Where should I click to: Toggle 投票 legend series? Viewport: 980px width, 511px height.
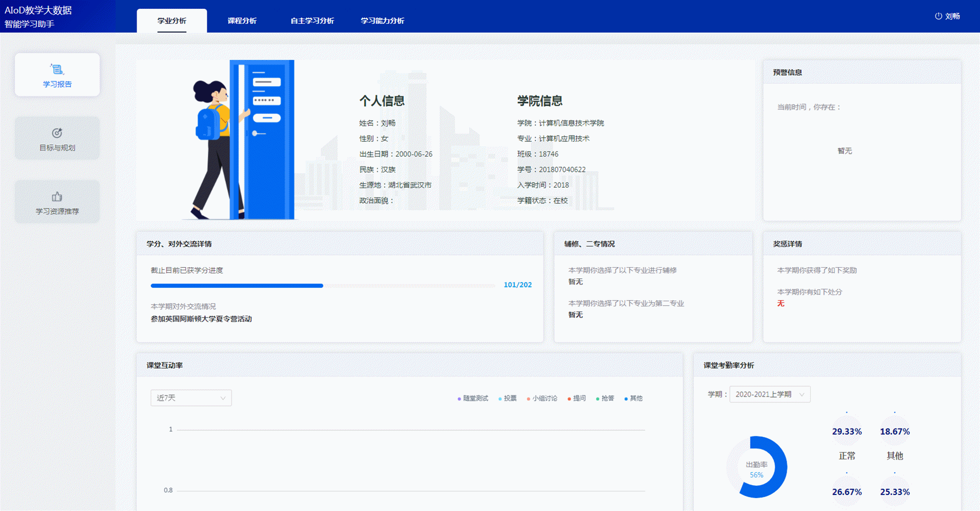pyautogui.click(x=508, y=399)
